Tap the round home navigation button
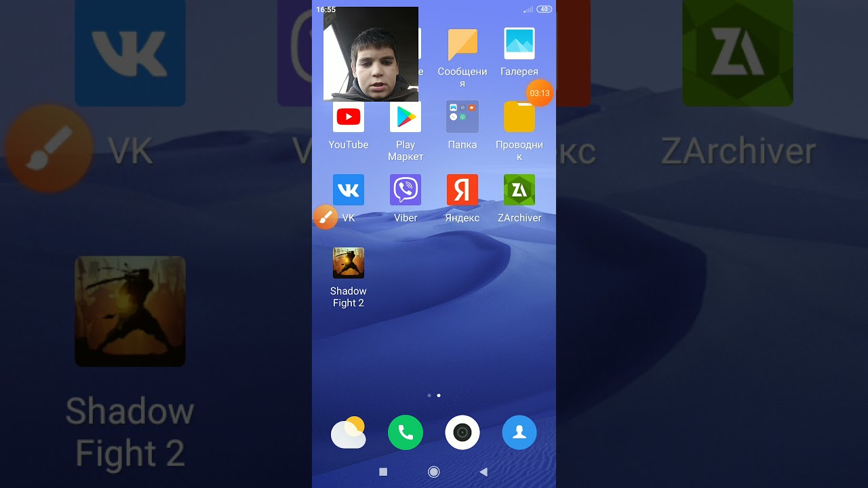This screenshot has width=868, height=488. pyautogui.click(x=434, y=472)
